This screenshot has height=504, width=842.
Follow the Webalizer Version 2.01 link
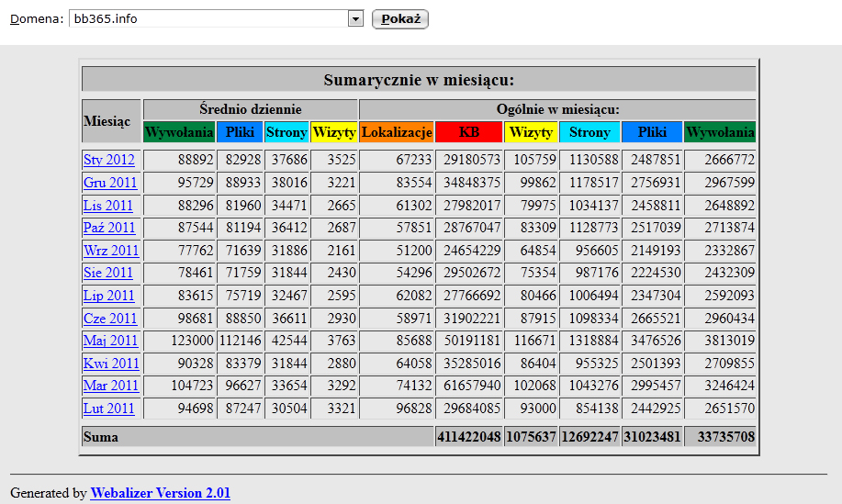[160, 493]
